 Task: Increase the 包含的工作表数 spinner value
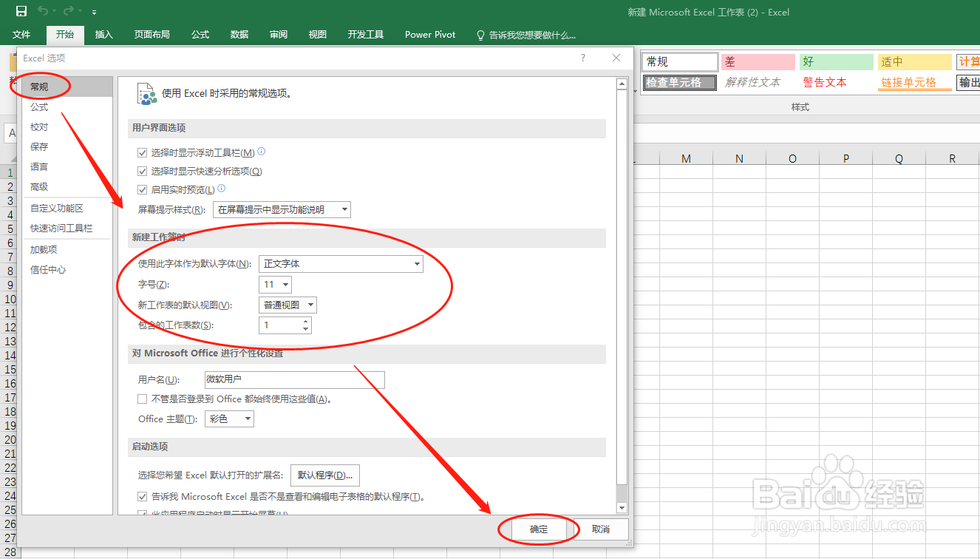click(306, 322)
